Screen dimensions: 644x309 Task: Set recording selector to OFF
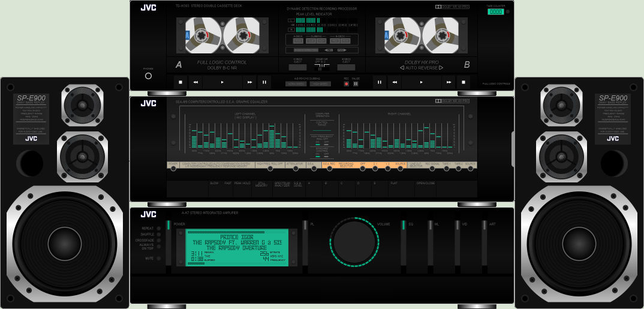[363, 169]
